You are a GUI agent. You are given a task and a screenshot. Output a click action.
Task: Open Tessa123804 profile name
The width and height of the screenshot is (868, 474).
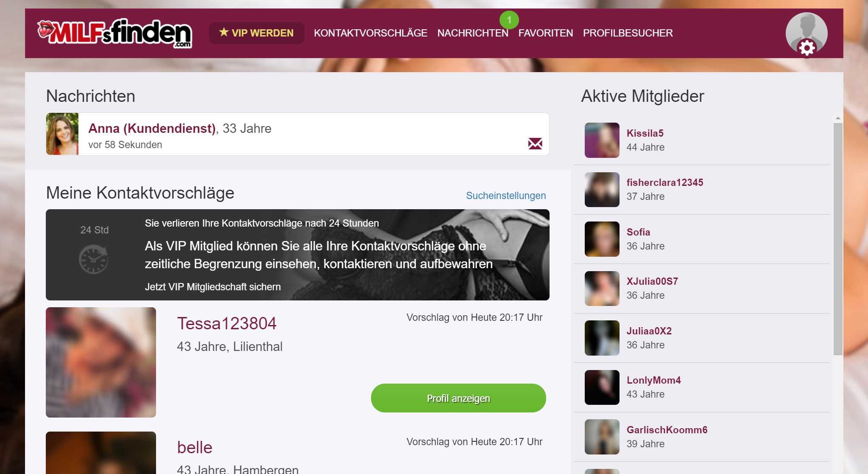click(x=227, y=323)
